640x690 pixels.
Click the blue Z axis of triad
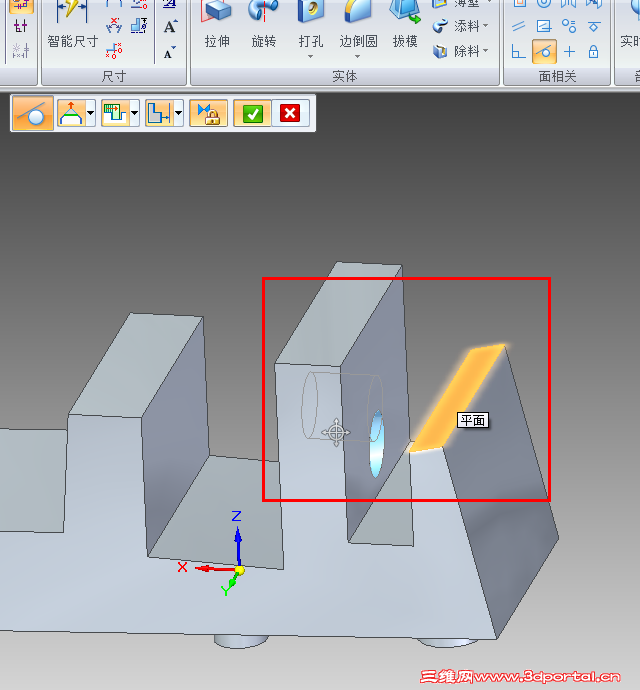(238, 545)
